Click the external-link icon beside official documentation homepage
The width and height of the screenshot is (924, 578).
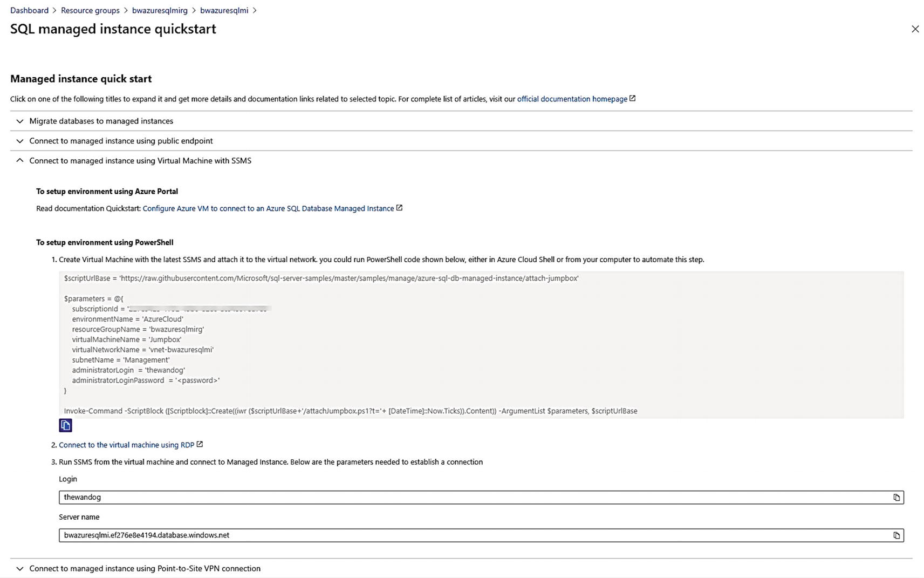coord(633,98)
